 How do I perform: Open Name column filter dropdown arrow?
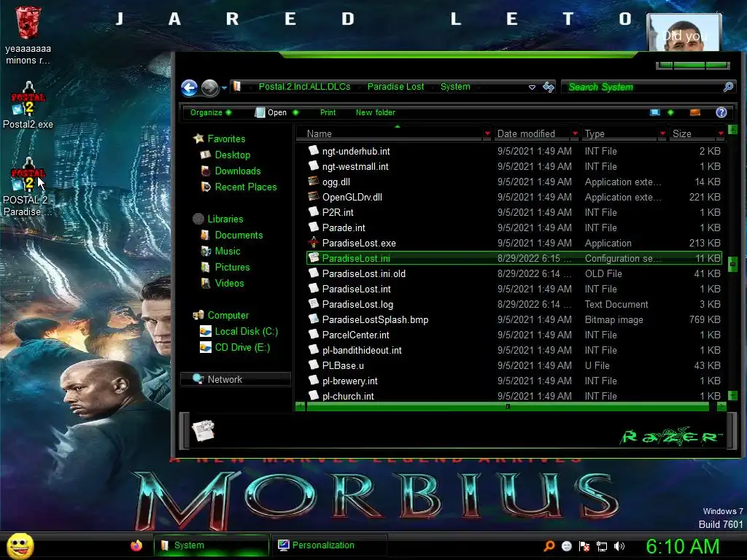click(487, 134)
